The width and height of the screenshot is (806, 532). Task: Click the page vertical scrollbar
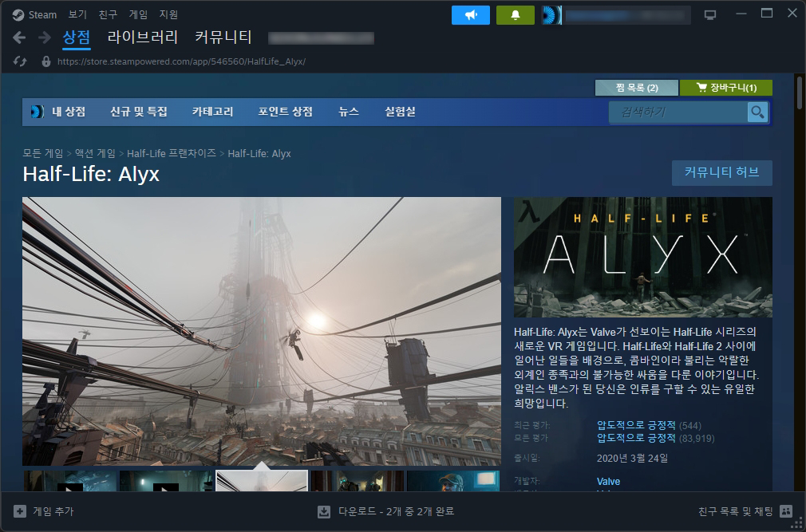pyautogui.click(x=800, y=93)
